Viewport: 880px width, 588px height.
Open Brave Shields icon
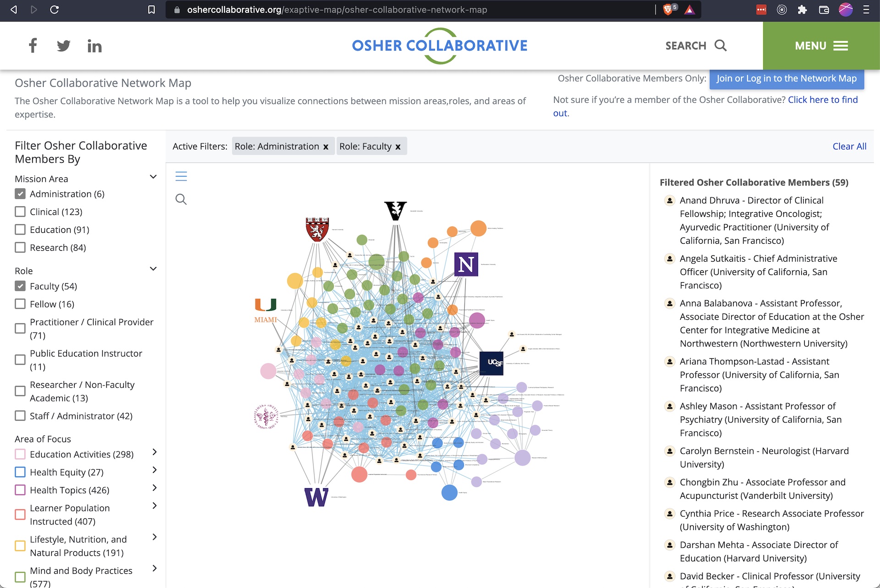tap(668, 10)
